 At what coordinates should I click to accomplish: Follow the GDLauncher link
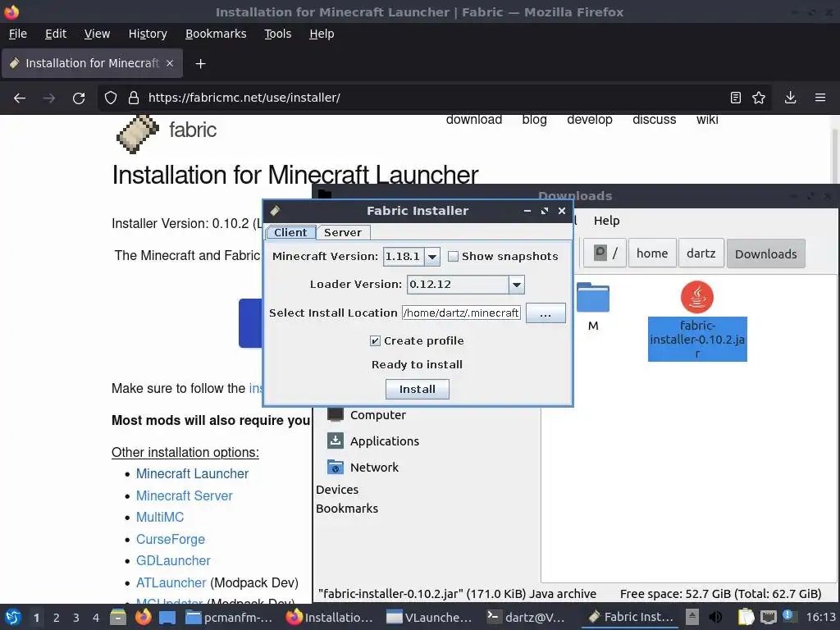point(173,560)
